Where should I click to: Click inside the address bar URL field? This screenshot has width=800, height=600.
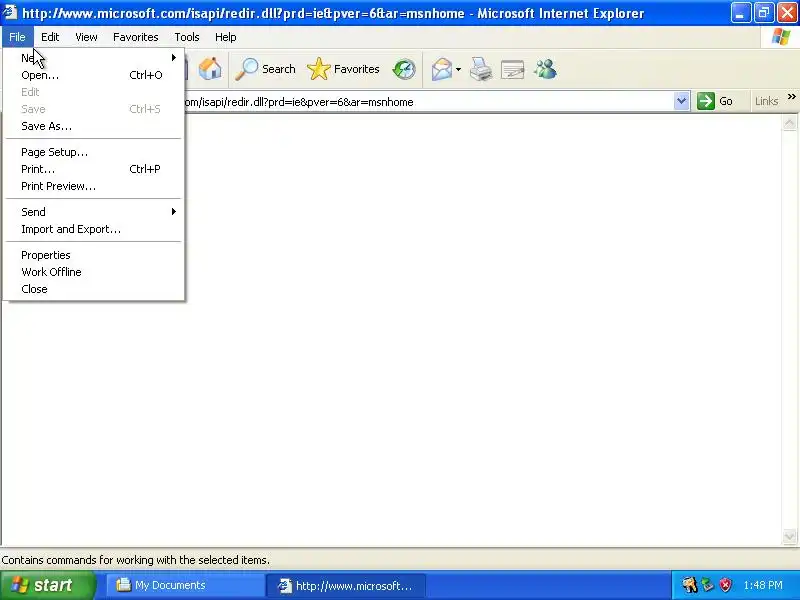tap(429, 102)
